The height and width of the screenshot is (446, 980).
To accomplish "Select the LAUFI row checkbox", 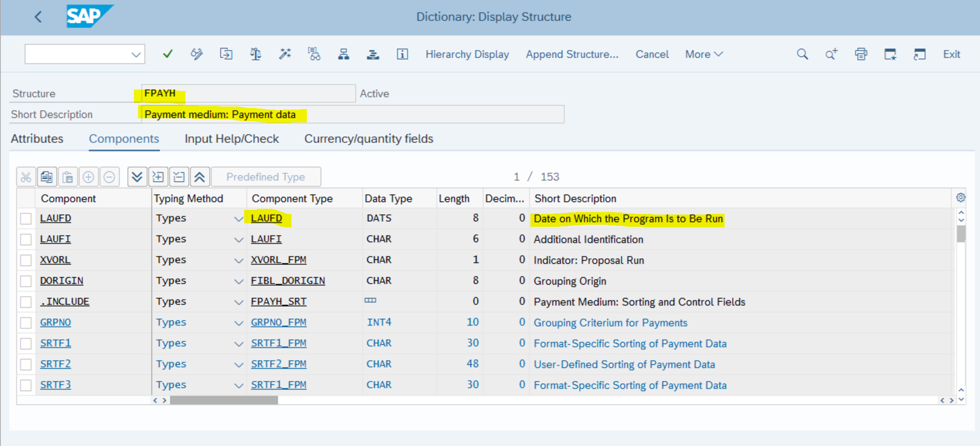I will point(26,240).
